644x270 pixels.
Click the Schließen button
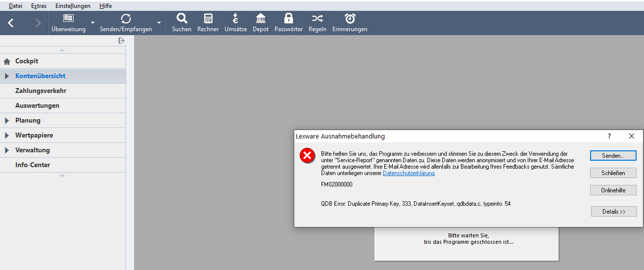(x=613, y=173)
